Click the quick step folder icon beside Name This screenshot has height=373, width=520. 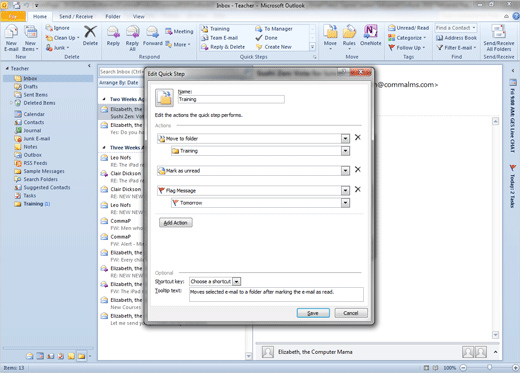click(164, 98)
